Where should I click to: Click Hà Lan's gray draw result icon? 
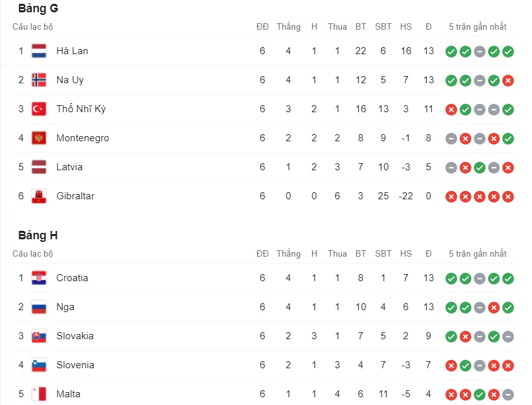tap(480, 52)
